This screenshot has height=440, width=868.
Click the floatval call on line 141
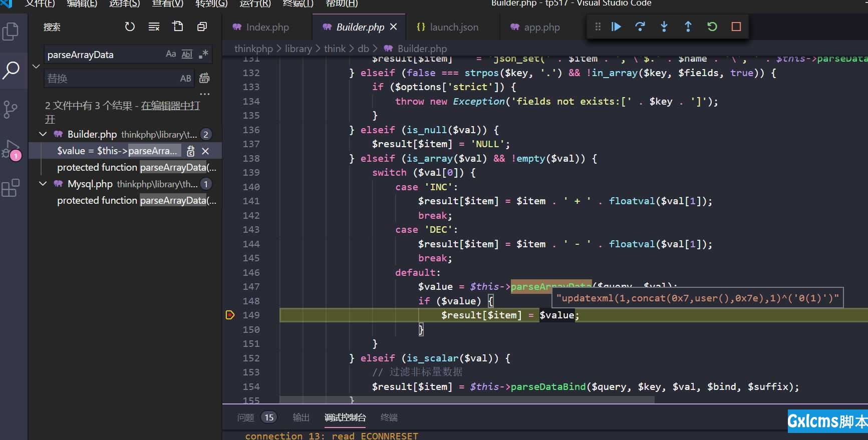tap(632, 201)
